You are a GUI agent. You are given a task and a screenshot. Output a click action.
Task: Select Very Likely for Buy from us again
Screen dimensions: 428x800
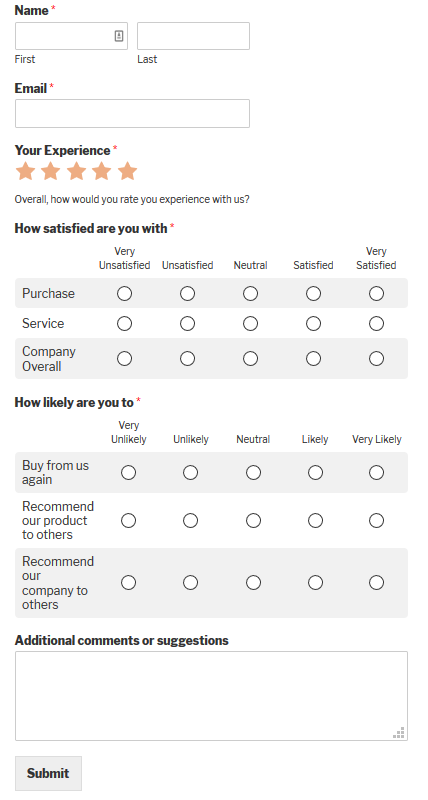tap(376, 472)
